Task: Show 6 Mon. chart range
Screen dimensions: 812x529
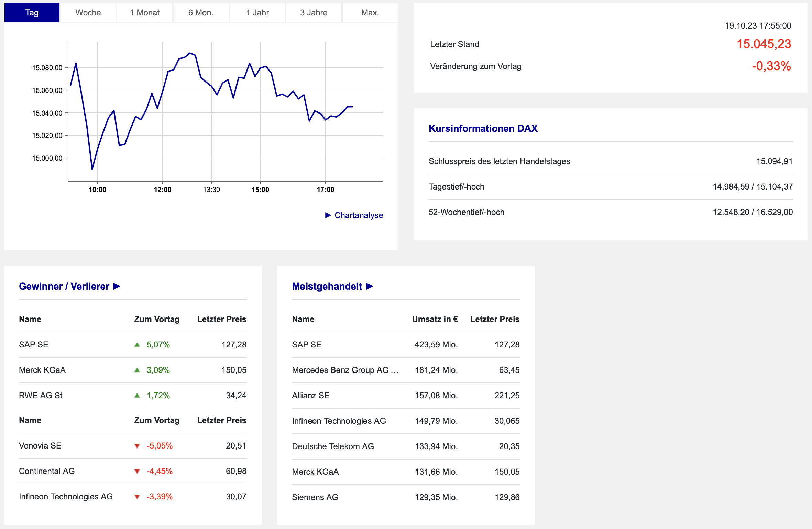Action: click(x=201, y=13)
